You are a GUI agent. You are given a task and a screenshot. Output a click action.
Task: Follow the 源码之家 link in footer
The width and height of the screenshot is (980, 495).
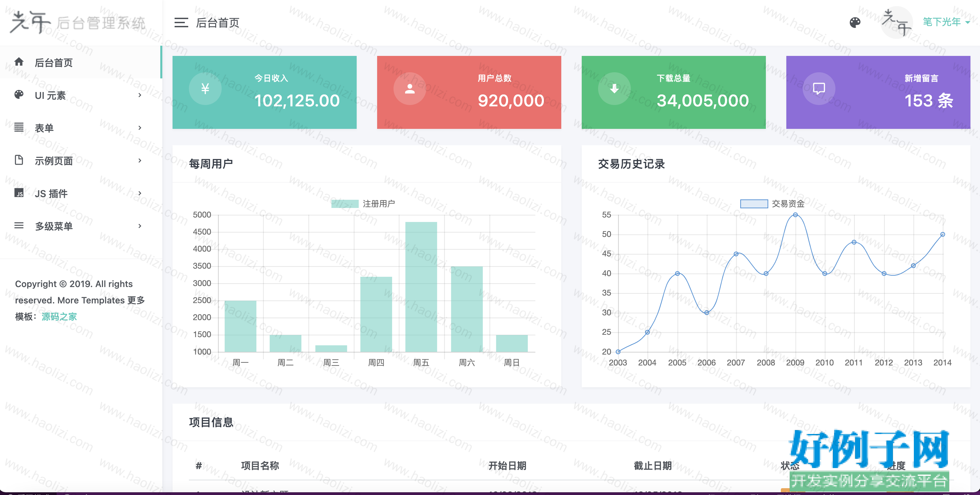(59, 317)
